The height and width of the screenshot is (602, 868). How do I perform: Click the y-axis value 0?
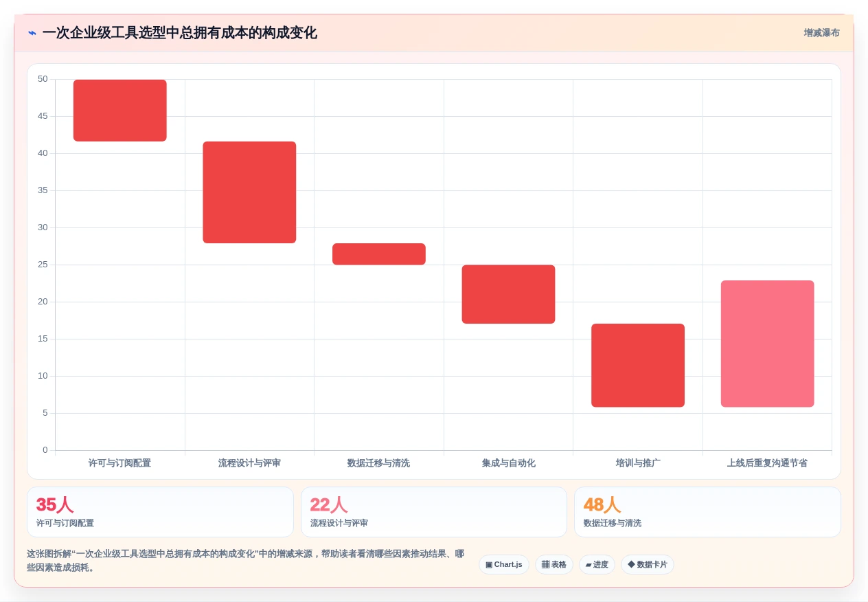tap(45, 450)
